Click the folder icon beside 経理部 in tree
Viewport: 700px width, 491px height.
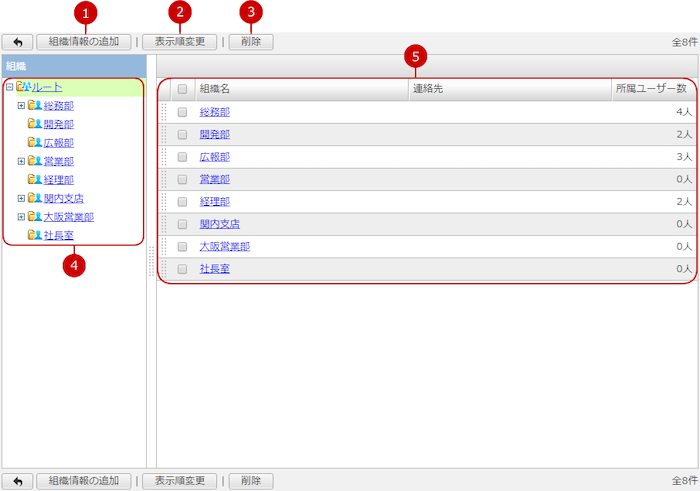click(x=35, y=180)
